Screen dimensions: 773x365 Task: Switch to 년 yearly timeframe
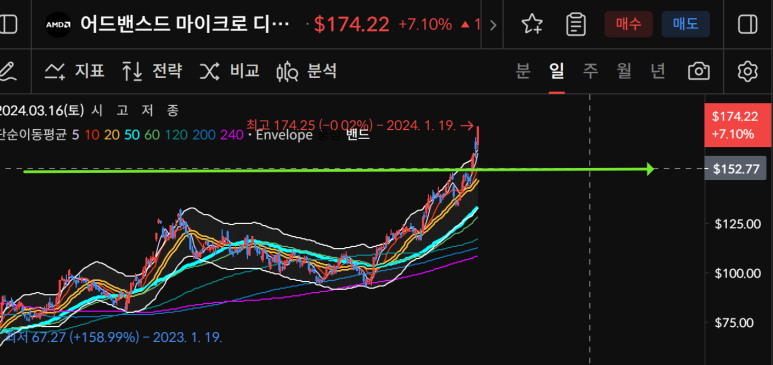(657, 72)
